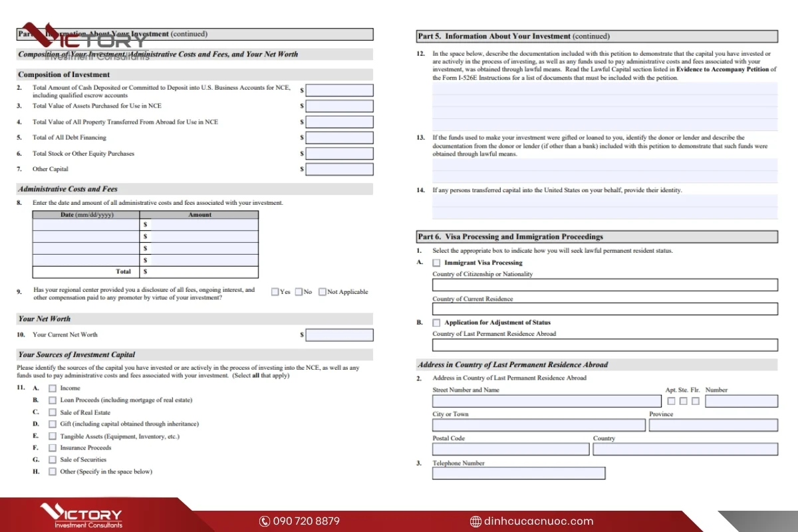Mark Not Applicable for fee disclosure

click(x=323, y=291)
